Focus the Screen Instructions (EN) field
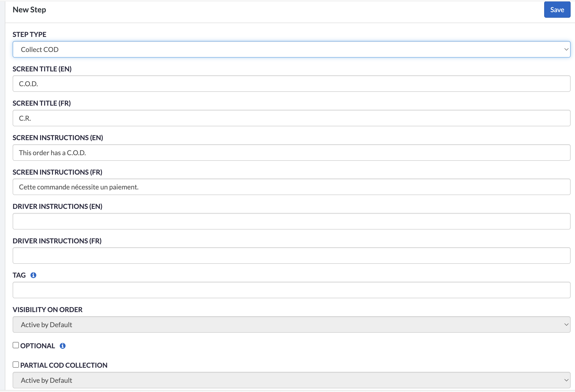Screen dimensions: 575x392 pos(291,153)
